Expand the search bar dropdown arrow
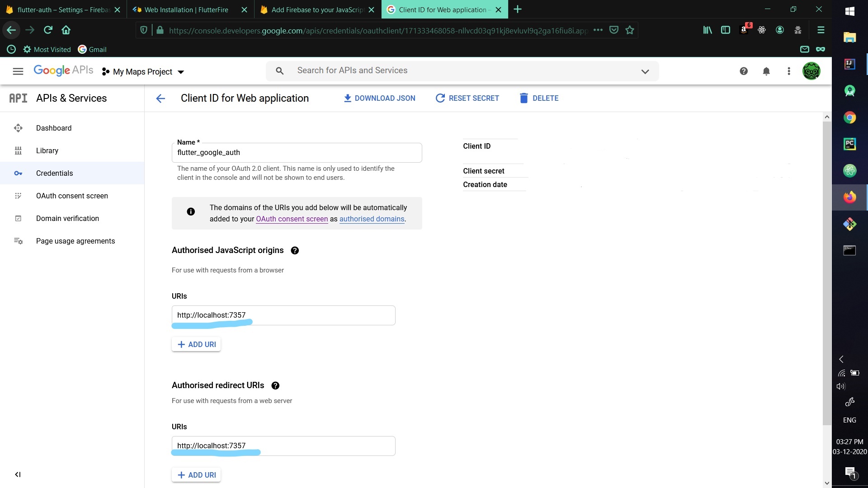 pyautogui.click(x=645, y=71)
